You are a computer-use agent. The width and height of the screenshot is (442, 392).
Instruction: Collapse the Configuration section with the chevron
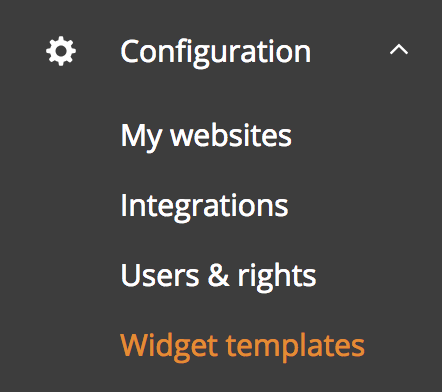(399, 50)
